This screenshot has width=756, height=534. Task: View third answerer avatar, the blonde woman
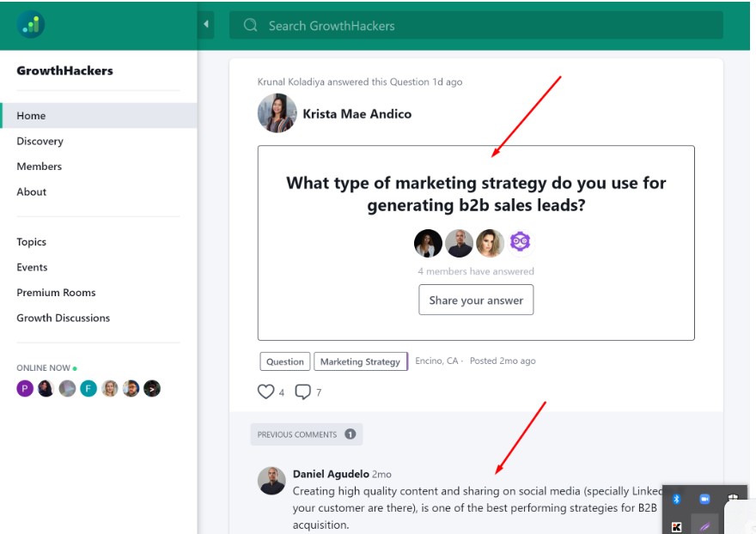pos(490,243)
